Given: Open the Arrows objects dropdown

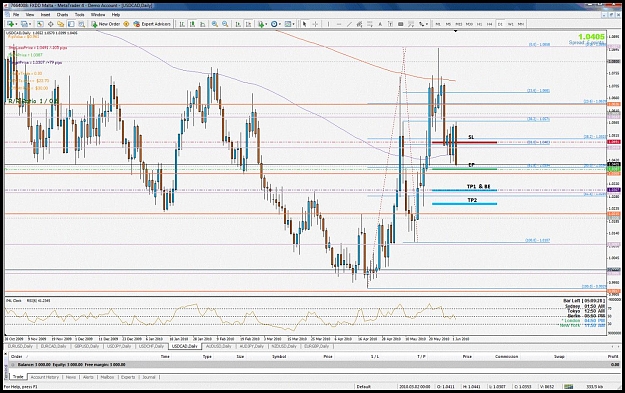Looking at the screenshot, I should (422, 24).
